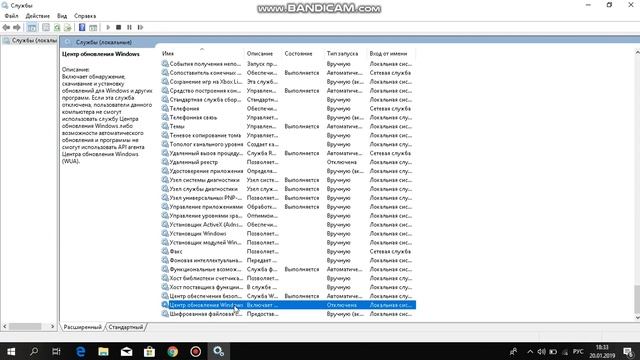Open File Explorer from taskbar
The width and height of the screenshot is (640, 360).
click(103, 351)
